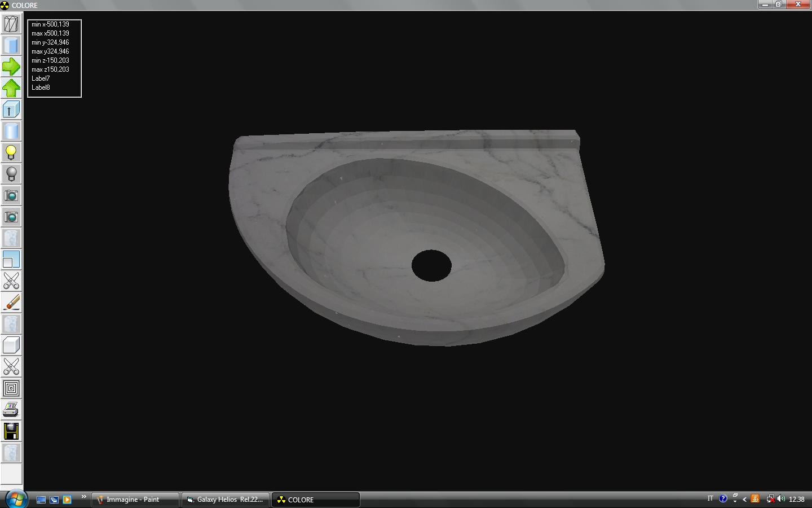Click the 'min x-500,139' label
This screenshot has height=508, width=812.
[x=50, y=24]
